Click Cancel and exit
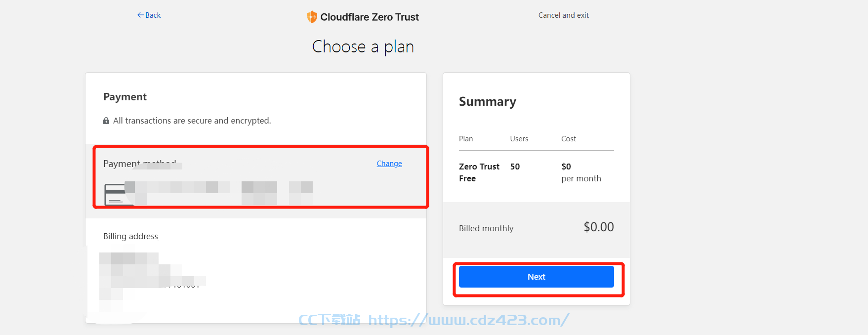This screenshot has height=335, width=868. pos(564,15)
